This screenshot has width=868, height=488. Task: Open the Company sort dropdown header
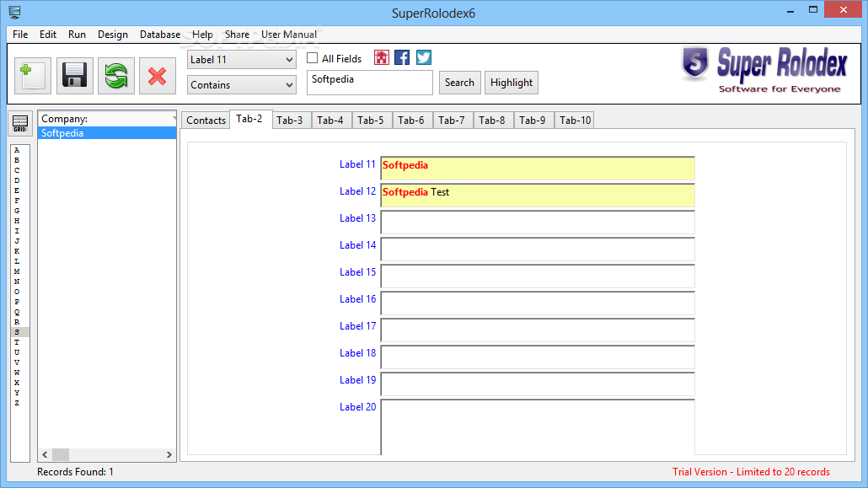(107, 119)
